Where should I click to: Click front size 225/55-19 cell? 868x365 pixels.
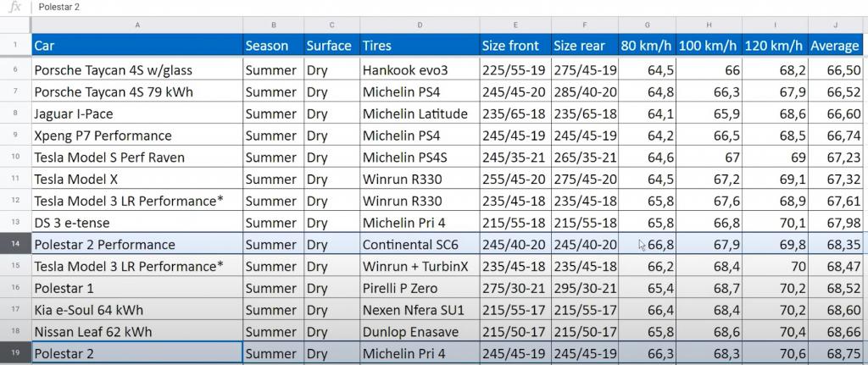click(515, 69)
